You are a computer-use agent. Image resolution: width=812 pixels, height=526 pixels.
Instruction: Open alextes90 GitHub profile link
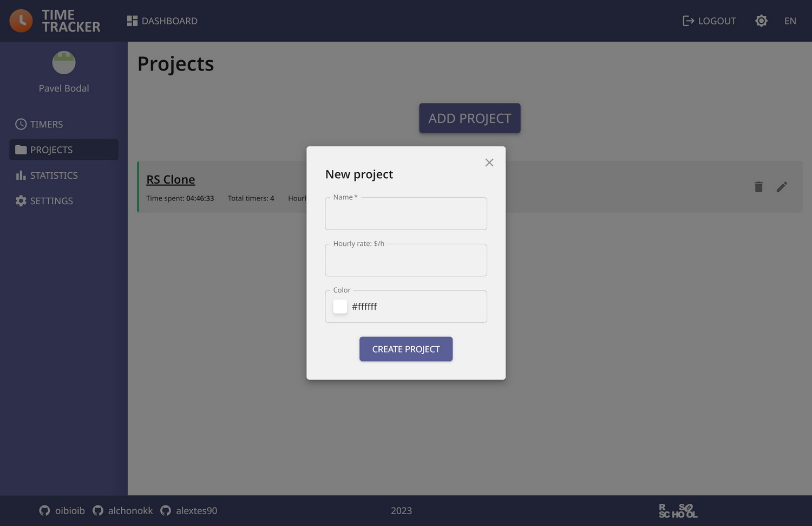coord(189,510)
